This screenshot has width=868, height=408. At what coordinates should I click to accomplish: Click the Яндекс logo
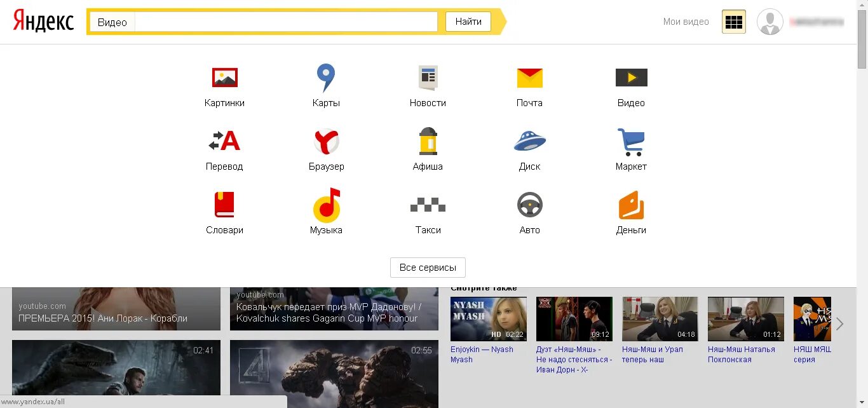[x=44, y=21]
